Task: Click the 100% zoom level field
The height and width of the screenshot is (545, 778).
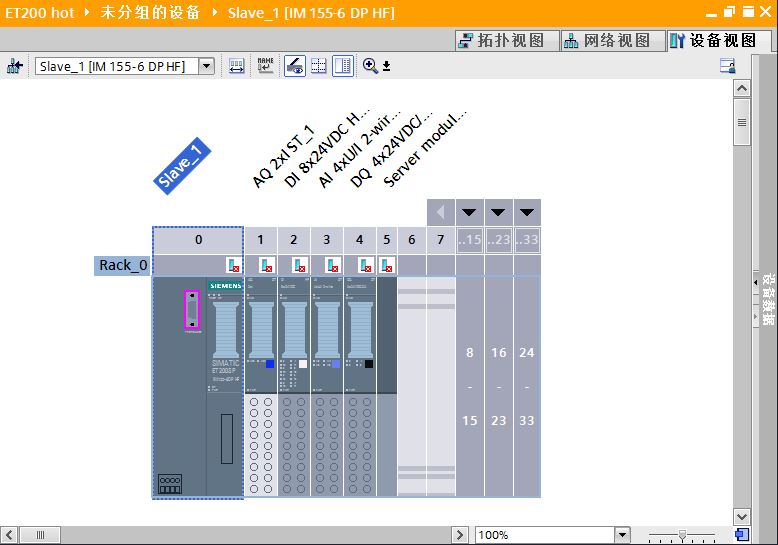Action: tap(544, 535)
